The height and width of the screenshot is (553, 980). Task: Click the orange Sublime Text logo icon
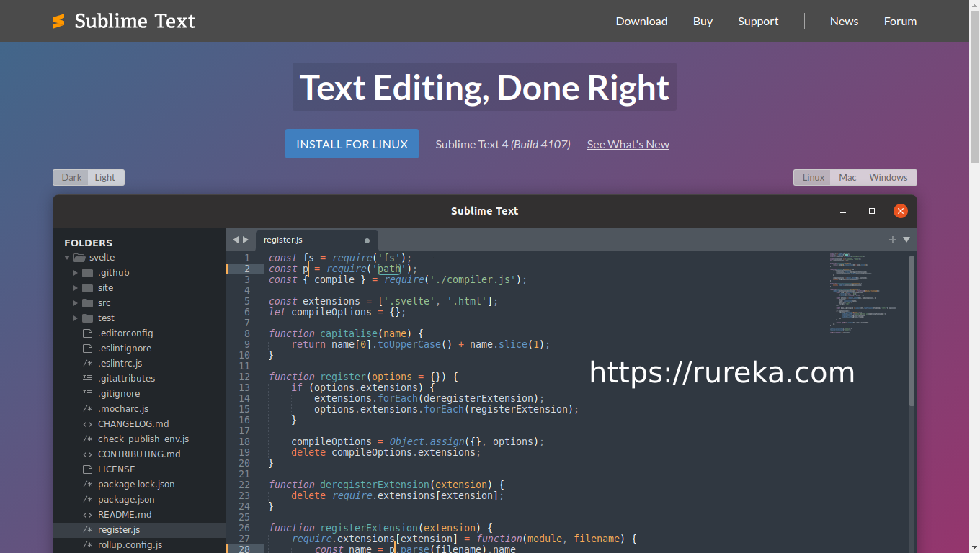point(58,22)
